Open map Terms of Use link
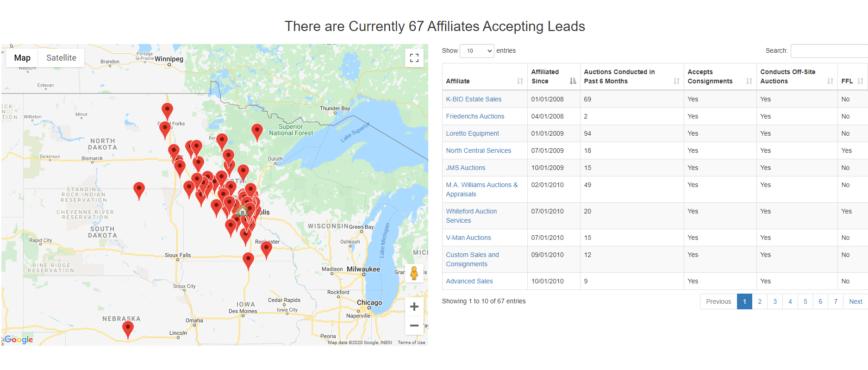868x370 pixels. (x=411, y=343)
